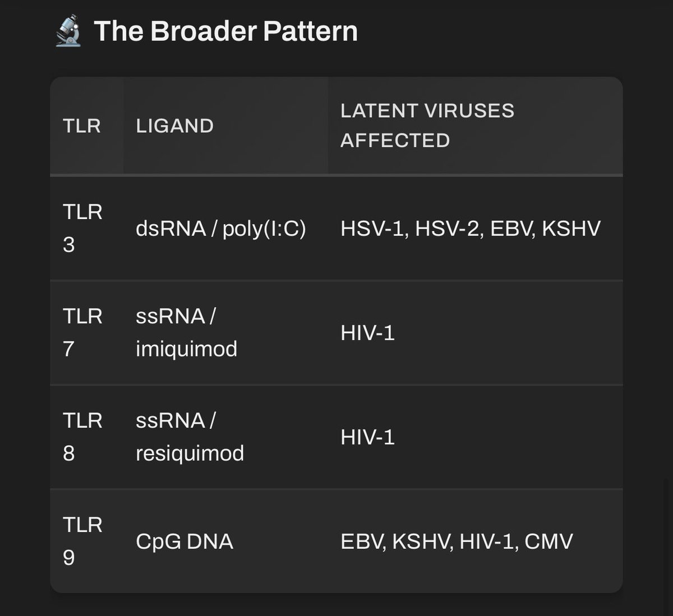Click the LATENT VIRUSES AFFECTED header

tap(427, 126)
